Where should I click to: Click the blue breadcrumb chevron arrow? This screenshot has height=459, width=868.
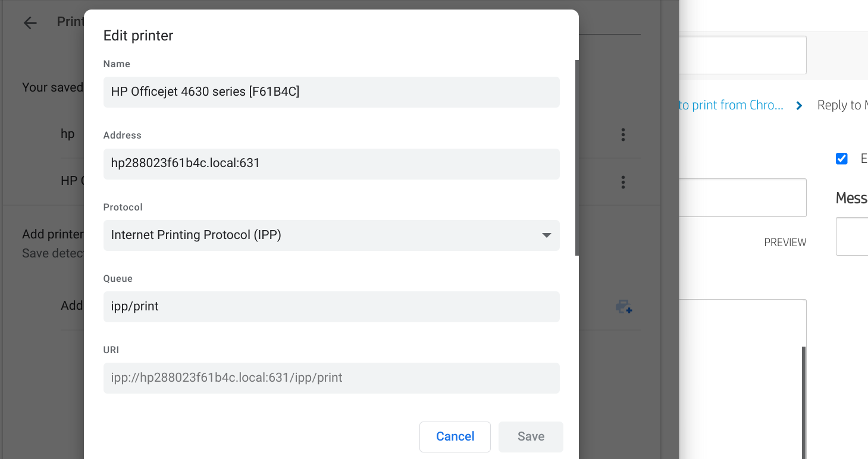coord(799,105)
